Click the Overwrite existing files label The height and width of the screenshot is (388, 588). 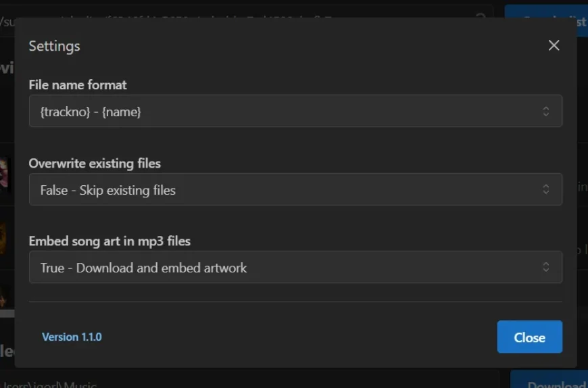click(95, 164)
